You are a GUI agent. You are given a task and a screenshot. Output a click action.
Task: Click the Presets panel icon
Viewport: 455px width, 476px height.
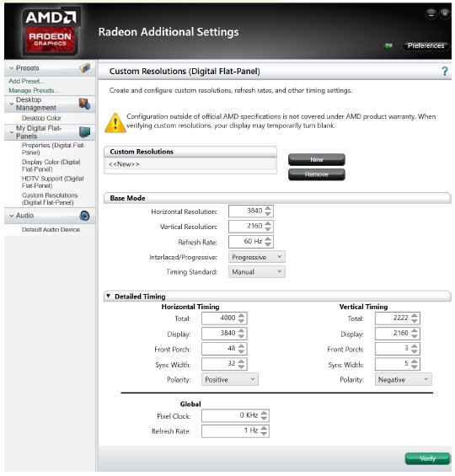[x=85, y=67]
